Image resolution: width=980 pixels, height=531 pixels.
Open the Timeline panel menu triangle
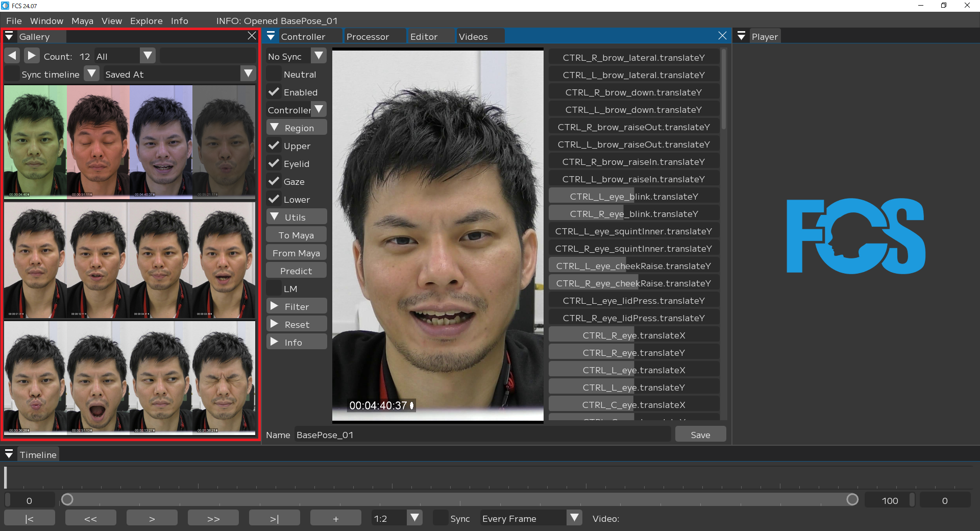tap(9, 454)
